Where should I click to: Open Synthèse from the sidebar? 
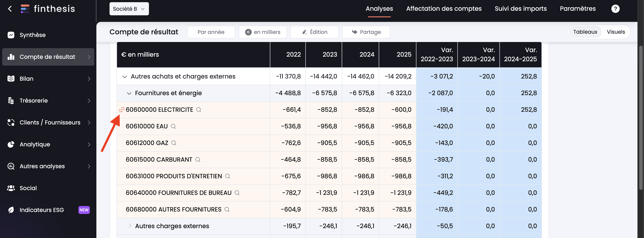coord(32,35)
